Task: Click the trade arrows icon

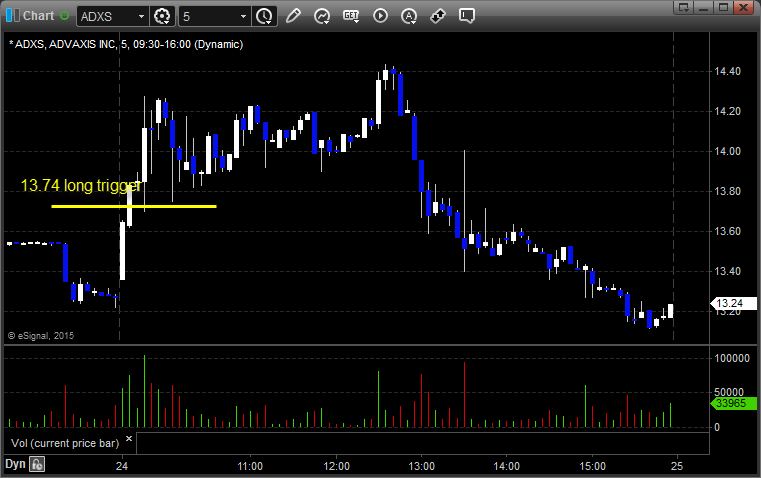Action: (438, 16)
